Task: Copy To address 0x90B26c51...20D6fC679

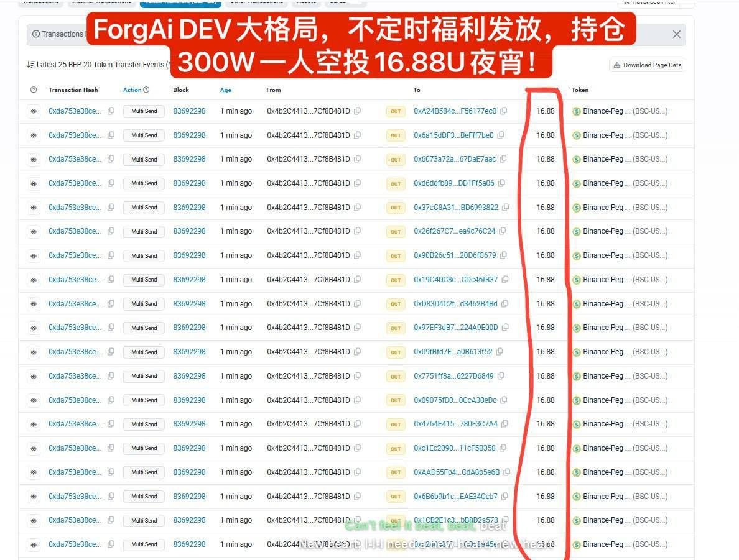Action: [504, 255]
